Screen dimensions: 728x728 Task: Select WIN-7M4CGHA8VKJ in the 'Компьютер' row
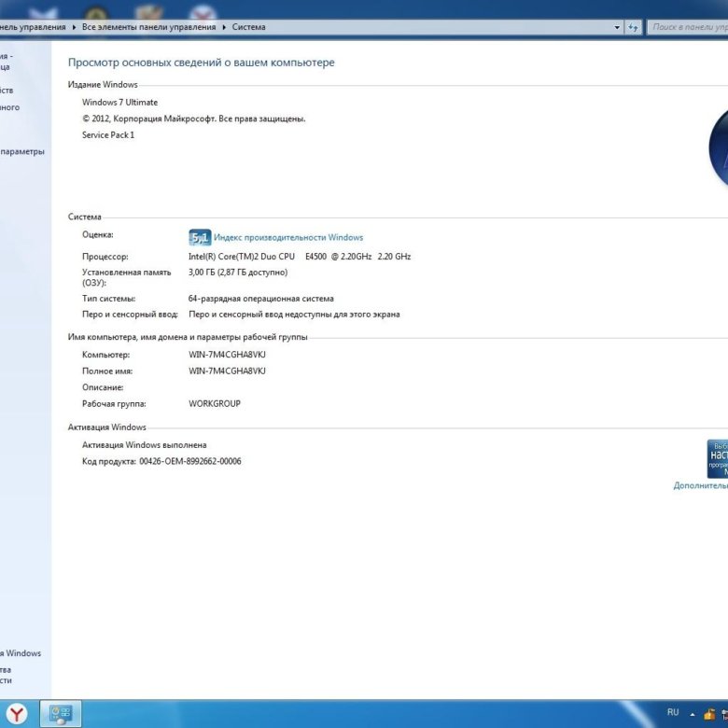[227, 355]
